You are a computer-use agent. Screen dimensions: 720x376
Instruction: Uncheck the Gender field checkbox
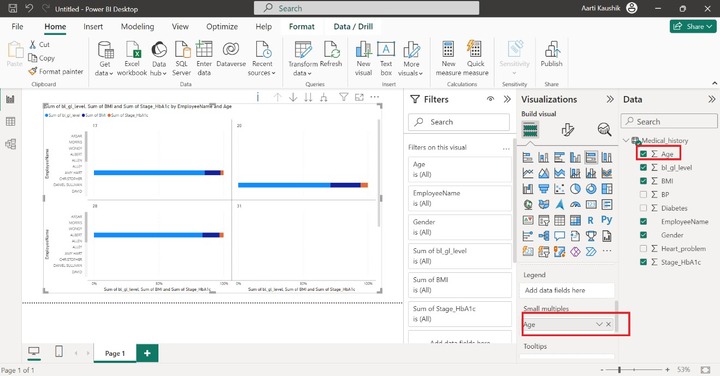tap(643, 235)
